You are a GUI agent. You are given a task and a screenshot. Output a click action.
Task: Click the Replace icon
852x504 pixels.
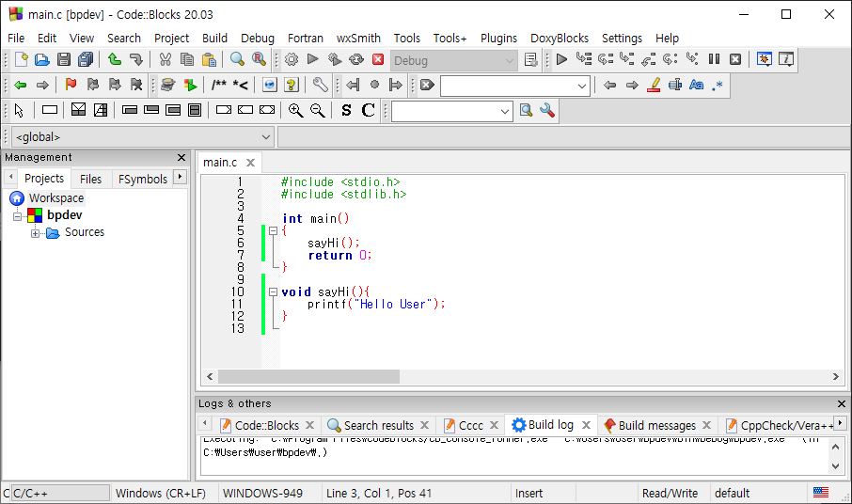(x=260, y=59)
